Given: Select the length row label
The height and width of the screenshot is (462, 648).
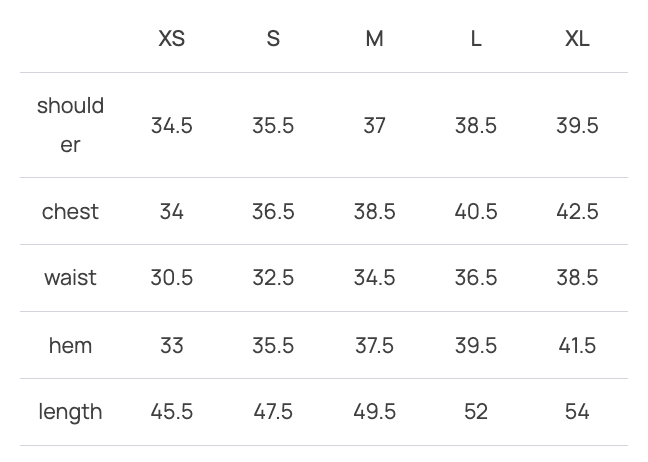Looking at the screenshot, I should tap(70, 411).
